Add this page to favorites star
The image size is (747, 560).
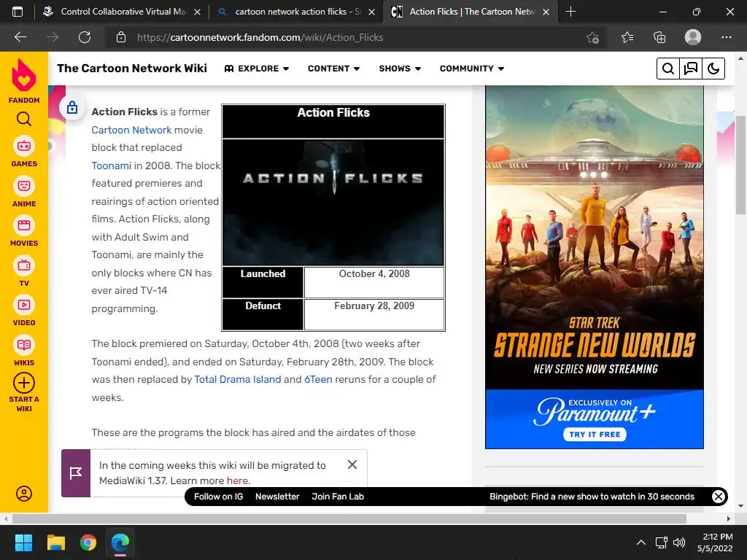click(x=592, y=38)
